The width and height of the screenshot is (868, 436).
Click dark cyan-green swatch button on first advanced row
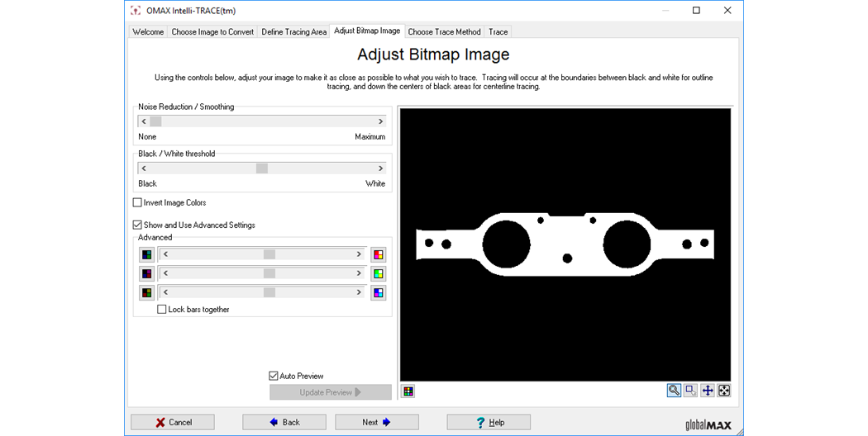[146, 254]
